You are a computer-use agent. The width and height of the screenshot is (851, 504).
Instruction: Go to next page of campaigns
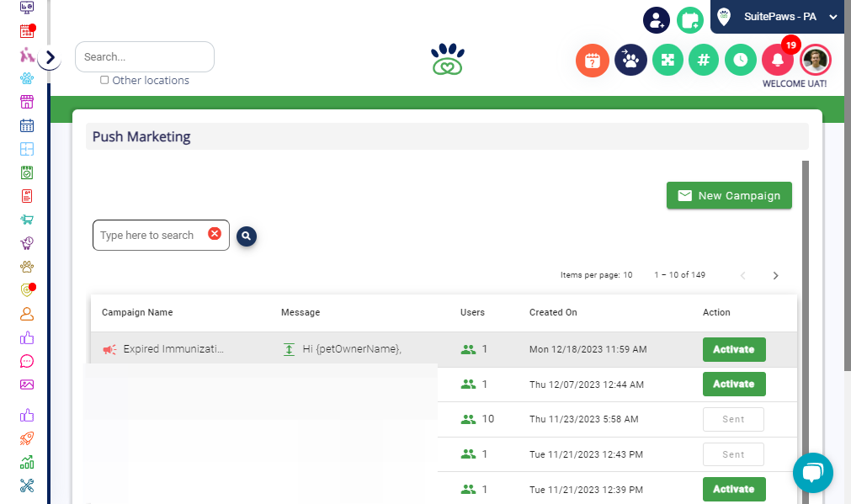click(775, 276)
